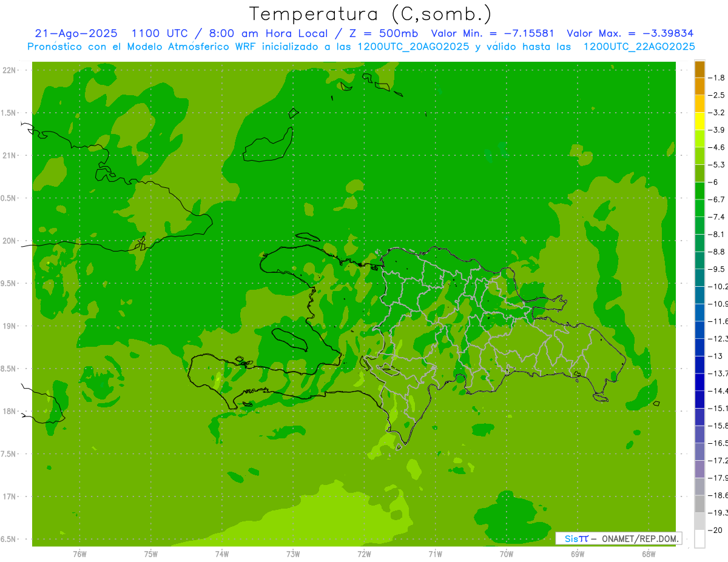The height and width of the screenshot is (562, 728).
Task: Click the '-13' legend value
Action: pos(715,356)
